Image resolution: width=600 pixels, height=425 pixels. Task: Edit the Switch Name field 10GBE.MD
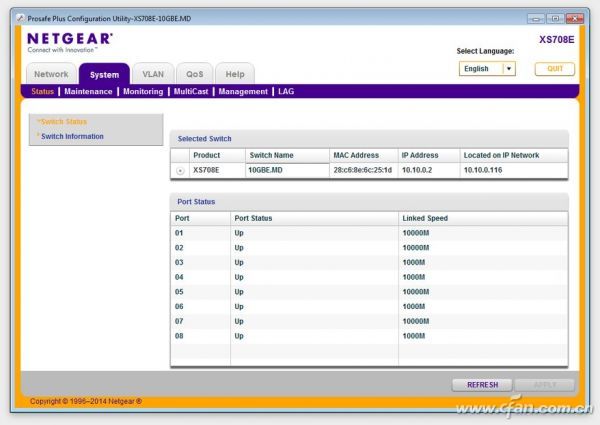point(287,170)
